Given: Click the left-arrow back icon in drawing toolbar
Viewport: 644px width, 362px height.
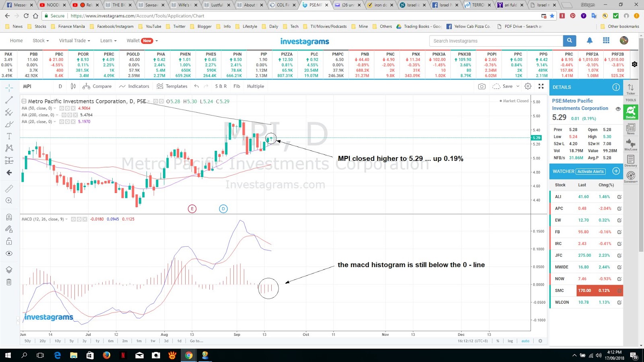Looking at the screenshot, I should [x=9, y=173].
